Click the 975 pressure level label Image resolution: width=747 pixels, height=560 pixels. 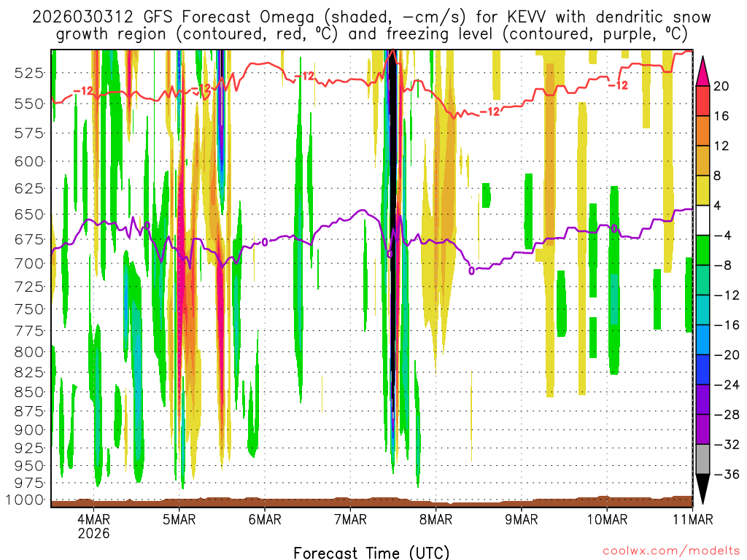click(28, 483)
